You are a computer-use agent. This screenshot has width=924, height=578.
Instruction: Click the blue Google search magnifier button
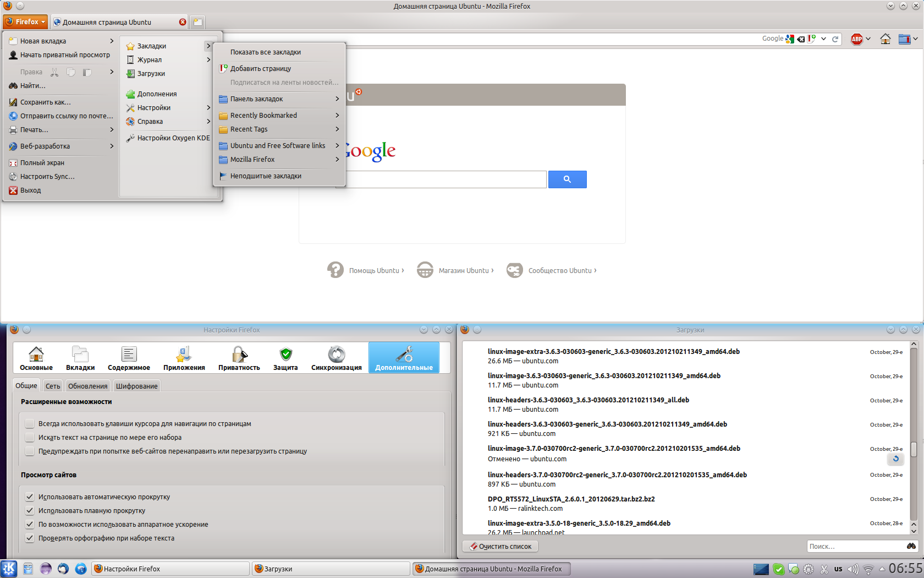[x=567, y=179]
